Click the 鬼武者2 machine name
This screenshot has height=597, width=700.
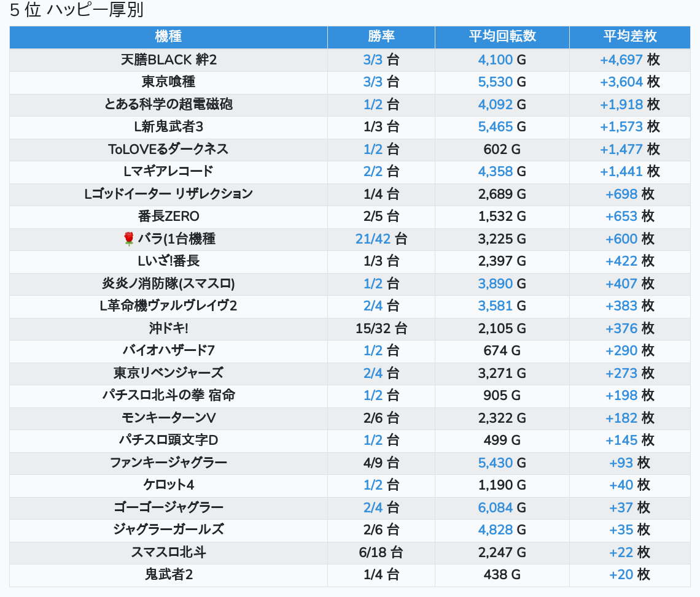tap(168, 575)
